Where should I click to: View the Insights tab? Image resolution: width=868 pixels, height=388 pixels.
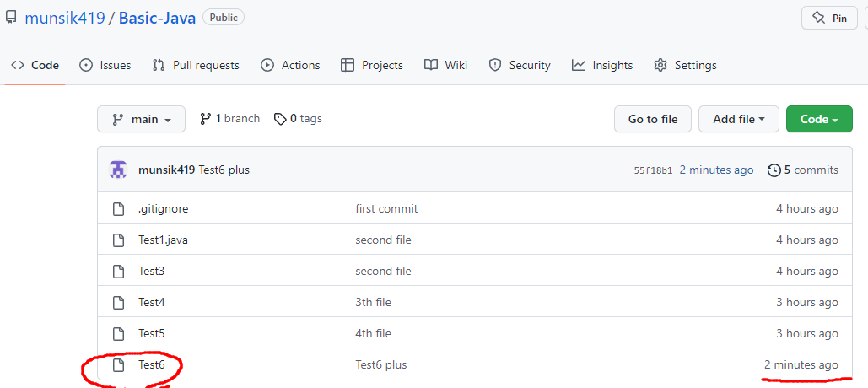[x=602, y=65]
